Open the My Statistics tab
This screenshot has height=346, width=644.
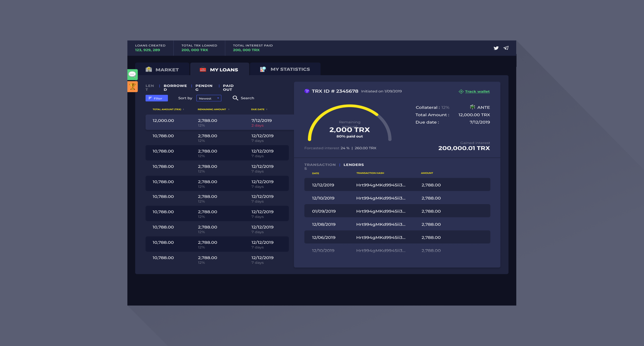pos(290,69)
